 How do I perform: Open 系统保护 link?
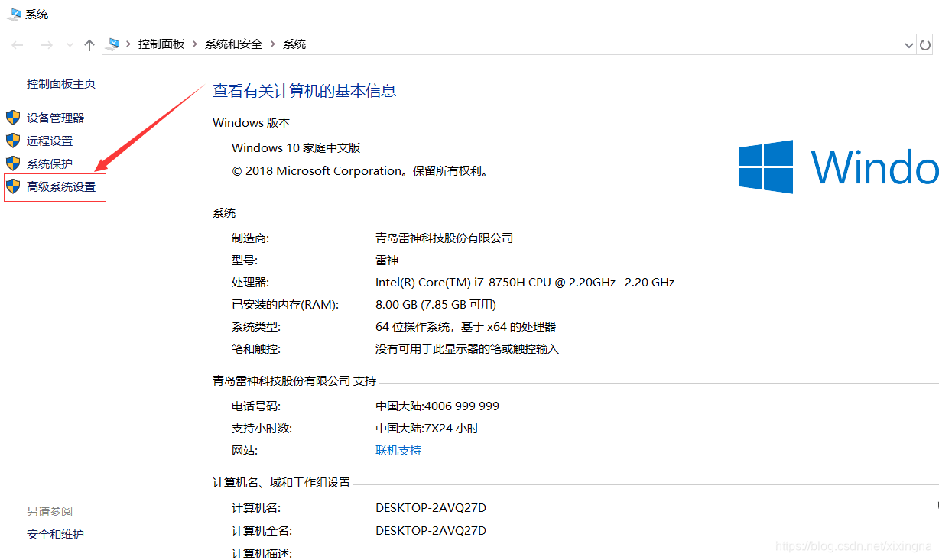pos(50,163)
